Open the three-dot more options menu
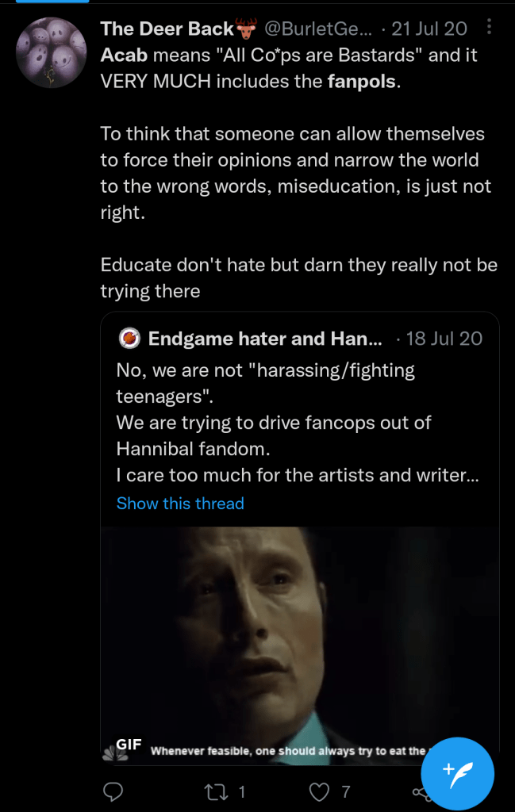515x812 pixels. (x=489, y=28)
